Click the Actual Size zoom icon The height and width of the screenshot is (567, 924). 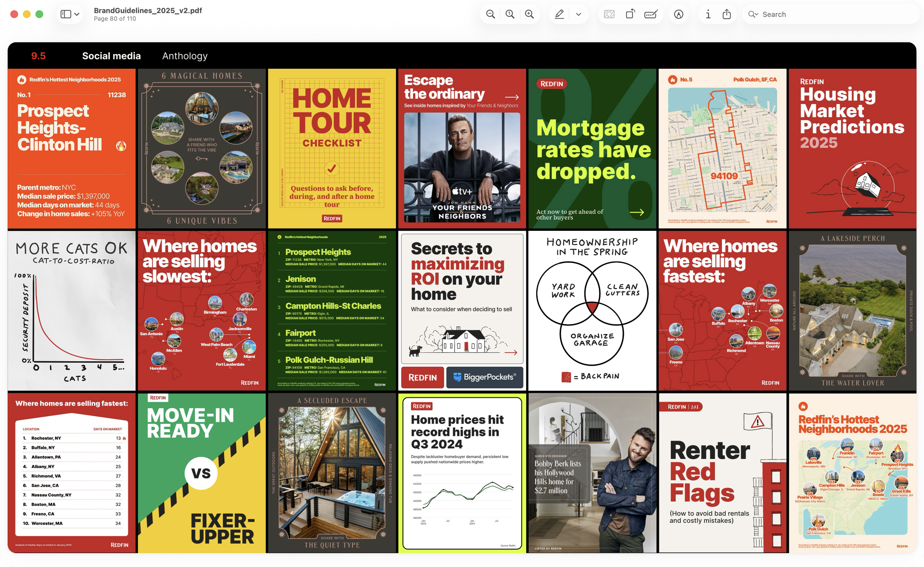[x=510, y=14]
